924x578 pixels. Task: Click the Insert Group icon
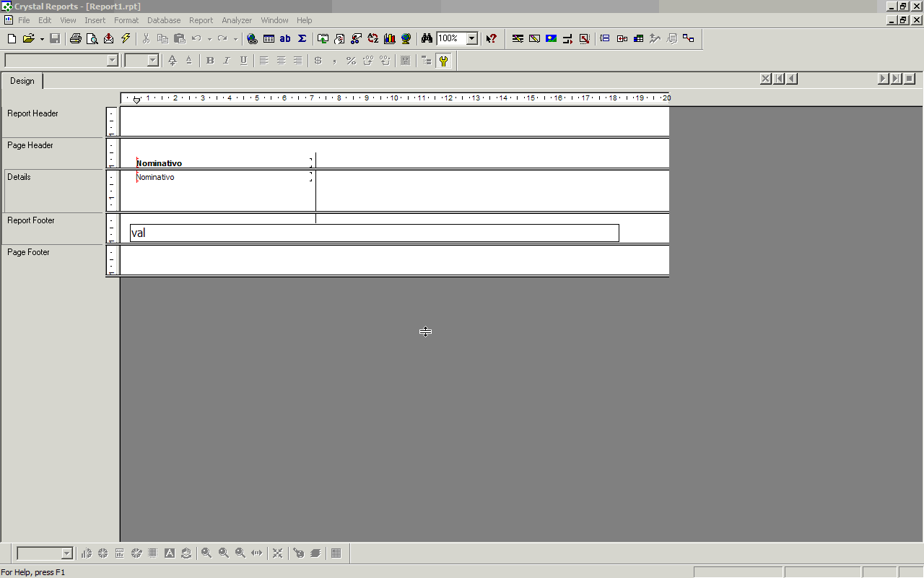click(605, 38)
